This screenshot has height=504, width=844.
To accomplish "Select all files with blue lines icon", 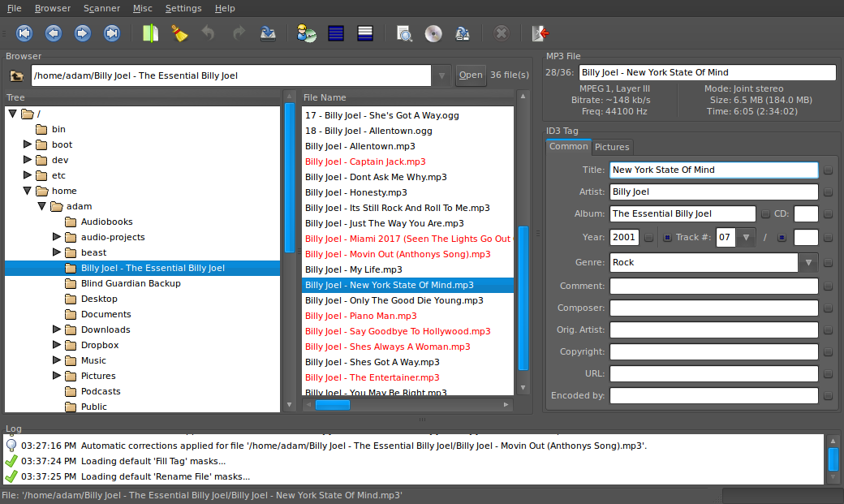I will (336, 33).
